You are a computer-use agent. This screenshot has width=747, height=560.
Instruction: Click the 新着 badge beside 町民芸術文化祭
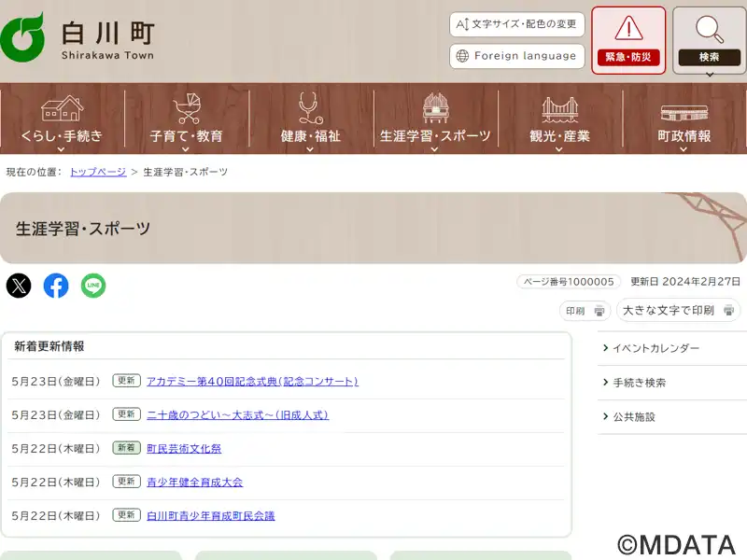(126, 448)
